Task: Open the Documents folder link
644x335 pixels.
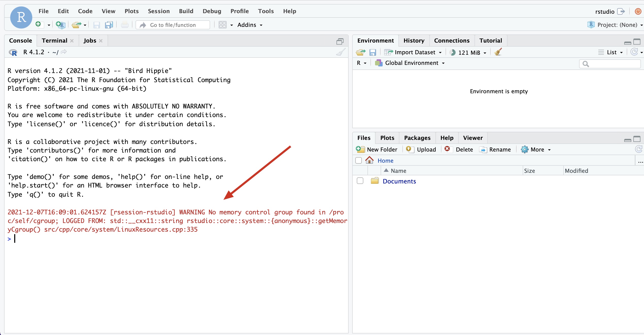Action: 399,181
